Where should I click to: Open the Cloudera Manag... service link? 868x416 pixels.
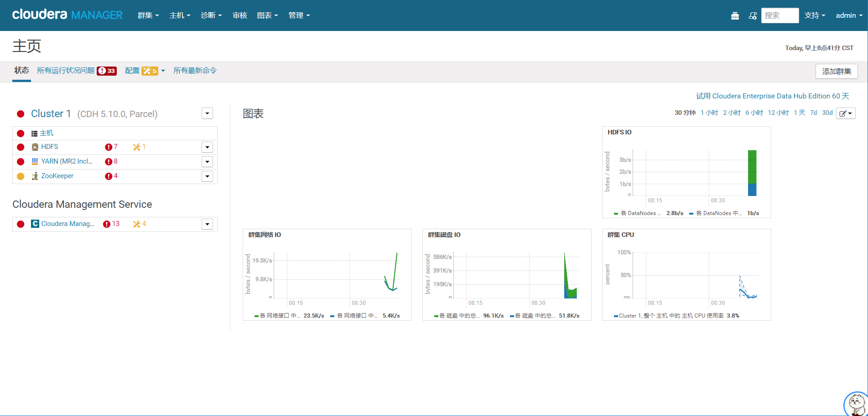pyautogui.click(x=68, y=224)
